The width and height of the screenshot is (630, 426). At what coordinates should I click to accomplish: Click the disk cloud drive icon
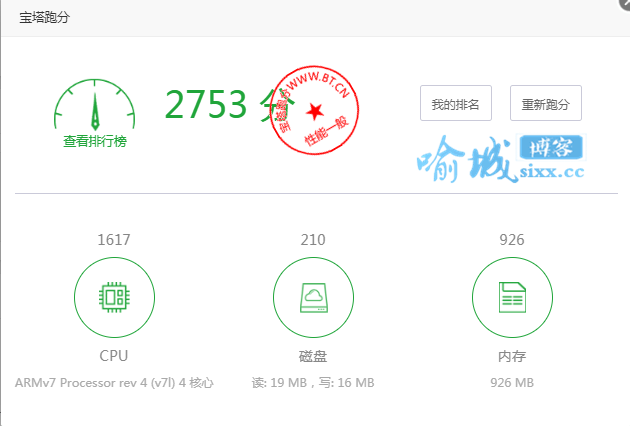point(313,297)
